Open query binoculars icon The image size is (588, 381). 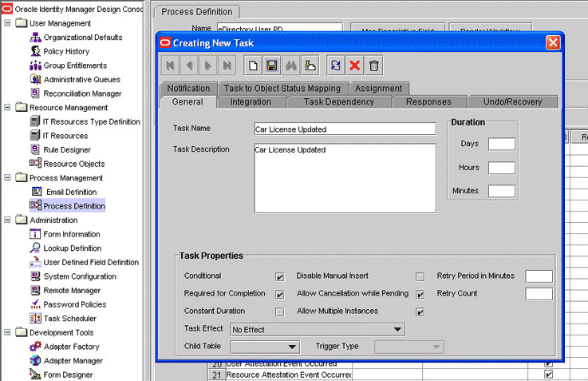tap(291, 65)
